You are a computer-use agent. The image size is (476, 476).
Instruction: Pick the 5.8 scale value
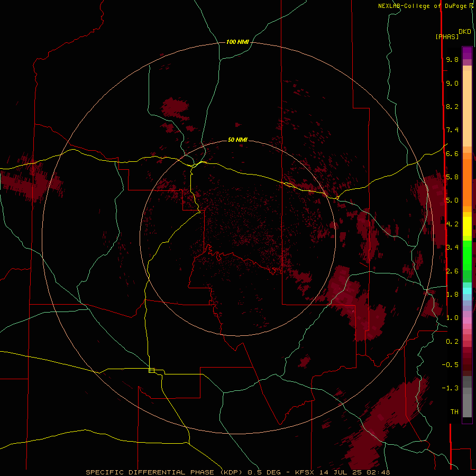tap(452, 177)
